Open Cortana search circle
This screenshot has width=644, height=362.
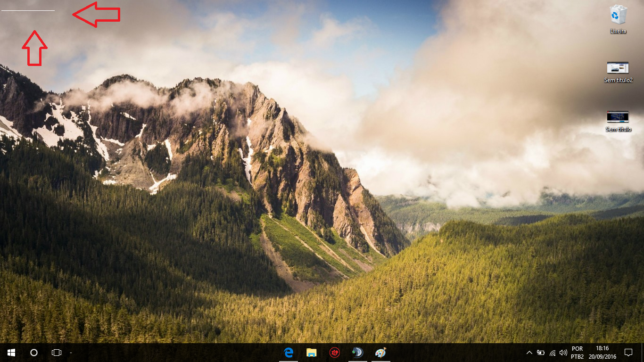tap(34, 353)
